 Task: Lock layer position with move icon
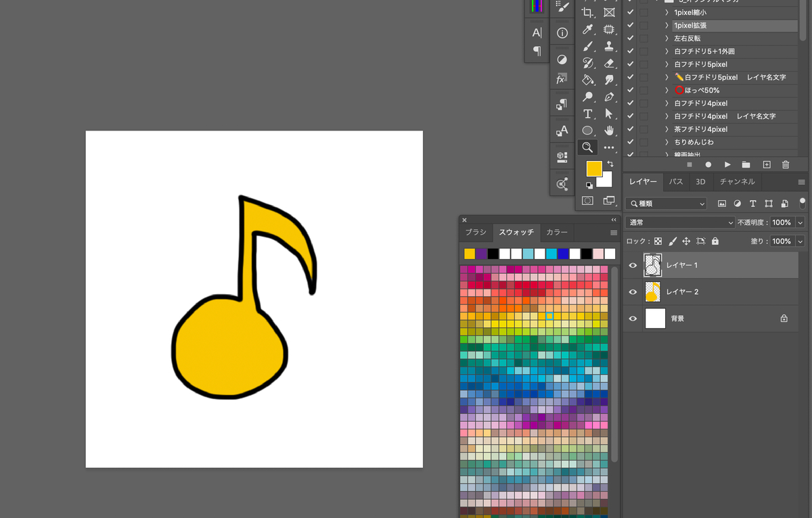(x=686, y=241)
